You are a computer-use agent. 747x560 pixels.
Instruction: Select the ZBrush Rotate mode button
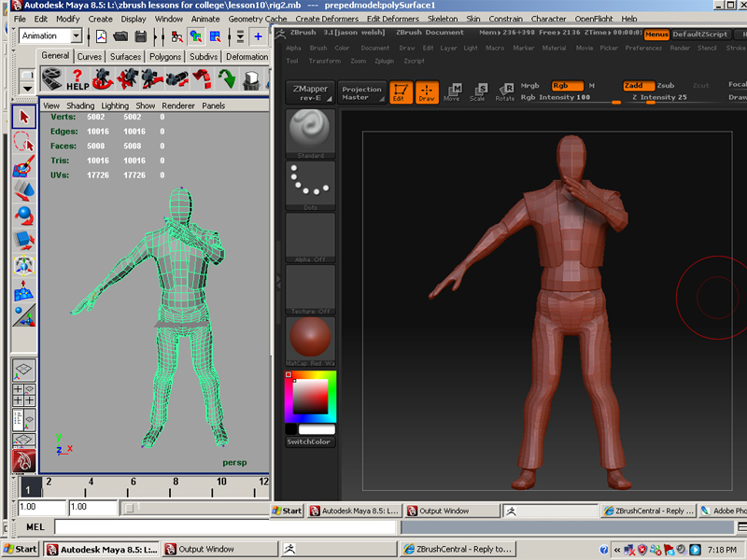[505, 91]
